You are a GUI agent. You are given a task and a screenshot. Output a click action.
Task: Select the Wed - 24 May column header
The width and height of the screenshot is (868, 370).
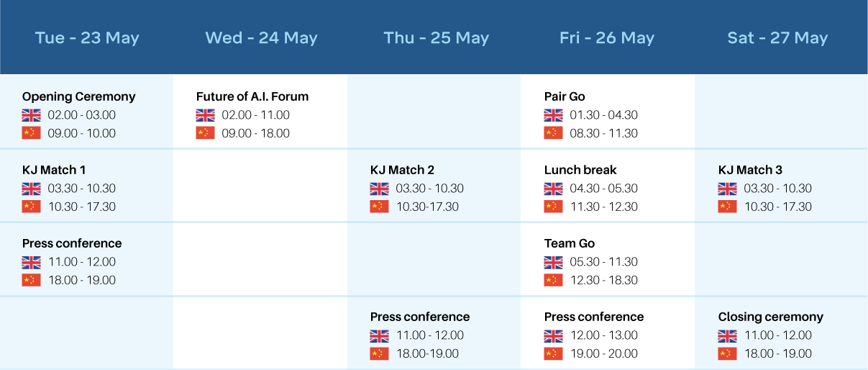tap(261, 38)
